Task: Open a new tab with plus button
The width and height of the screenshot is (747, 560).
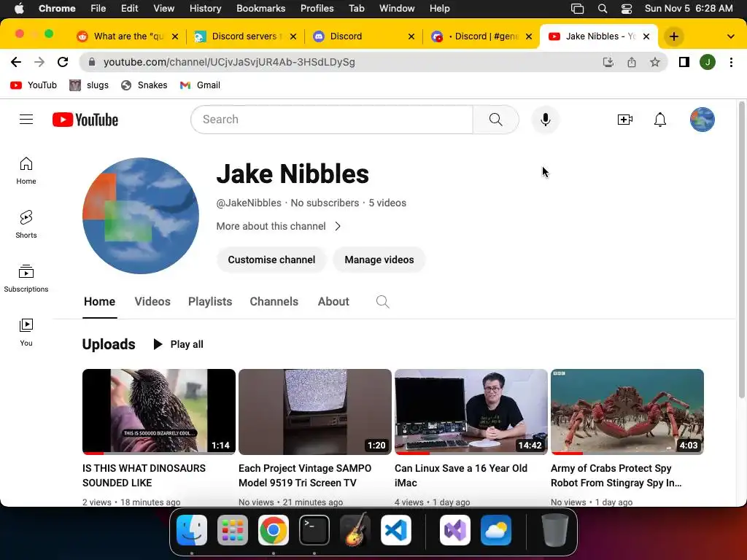Action: click(673, 36)
